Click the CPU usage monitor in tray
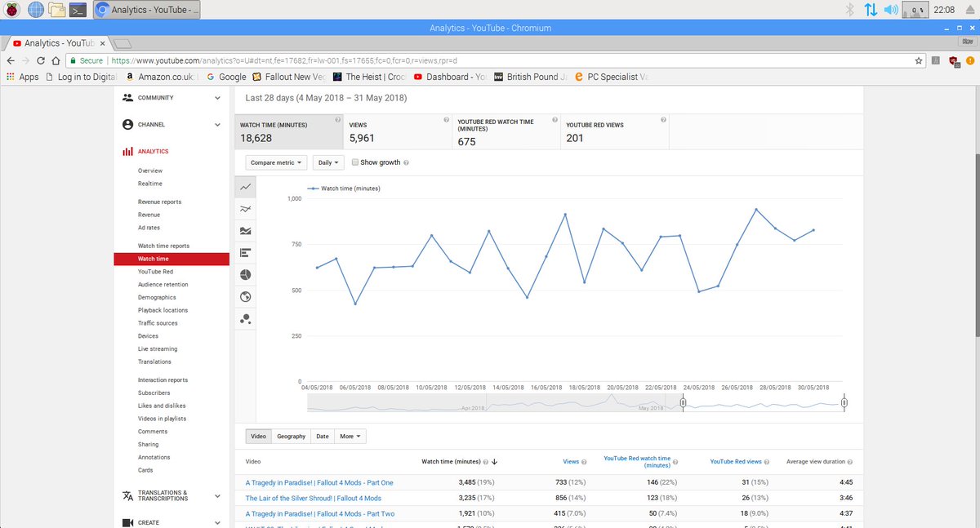This screenshot has height=528, width=980. coord(916,10)
